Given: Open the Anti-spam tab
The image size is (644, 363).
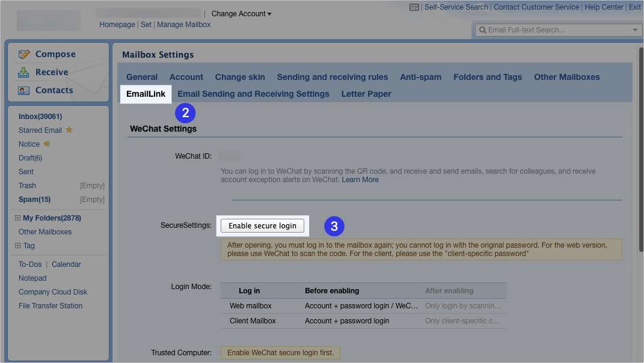Looking at the screenshot, I should (x=420, y=77).
